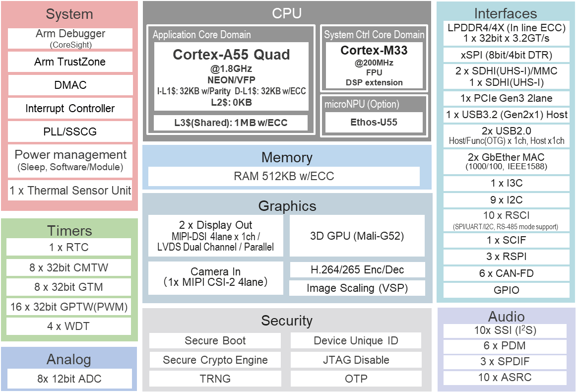The height and width of the screenshot is (392, 576).
Task: Click the 1 x Thermal Sensor Unit block
Action: [70, 191]
